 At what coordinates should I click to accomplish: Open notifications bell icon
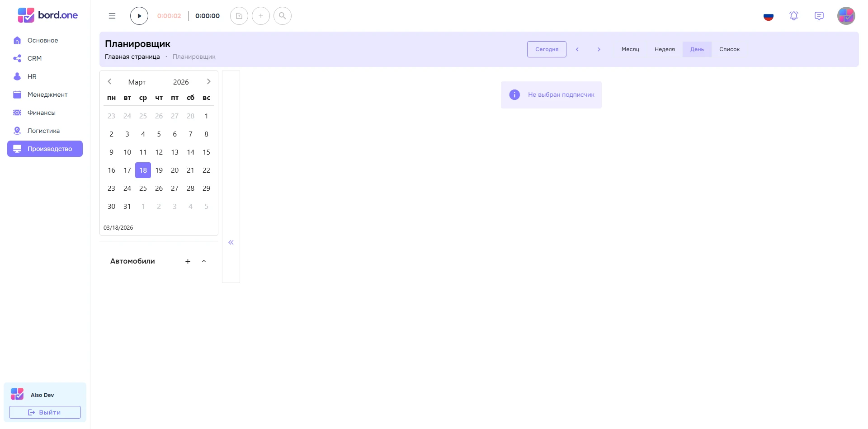794,16
